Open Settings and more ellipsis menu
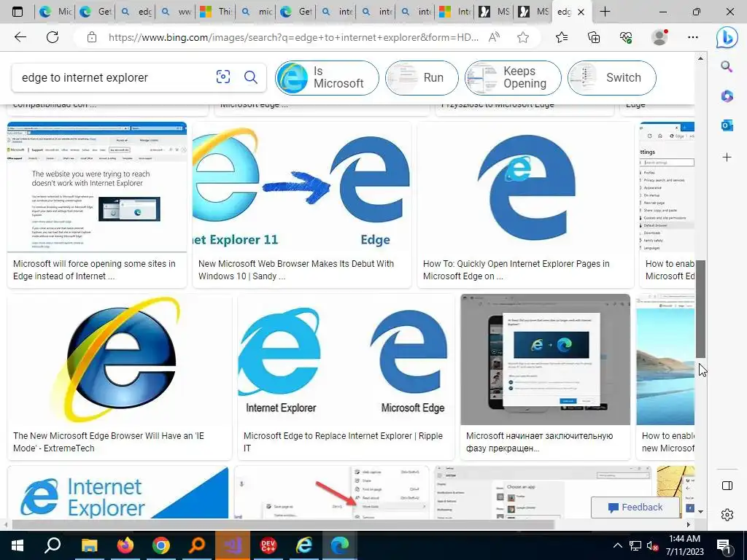The height and width of the screenshot is (560, 747). (693, 37)
